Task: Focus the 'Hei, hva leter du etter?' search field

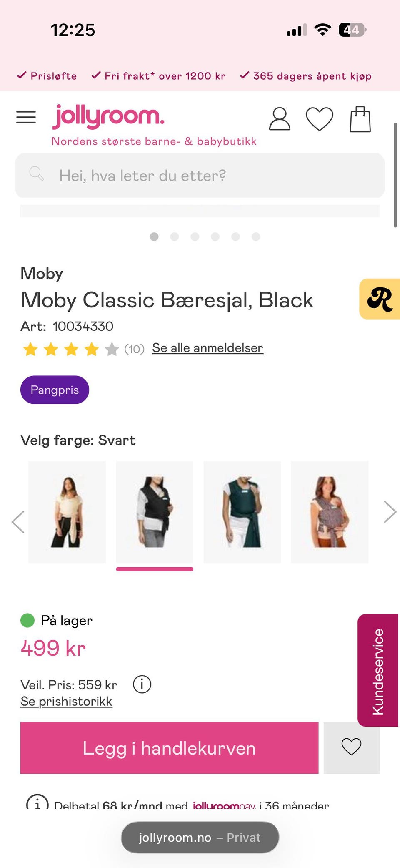Action: 200,175
